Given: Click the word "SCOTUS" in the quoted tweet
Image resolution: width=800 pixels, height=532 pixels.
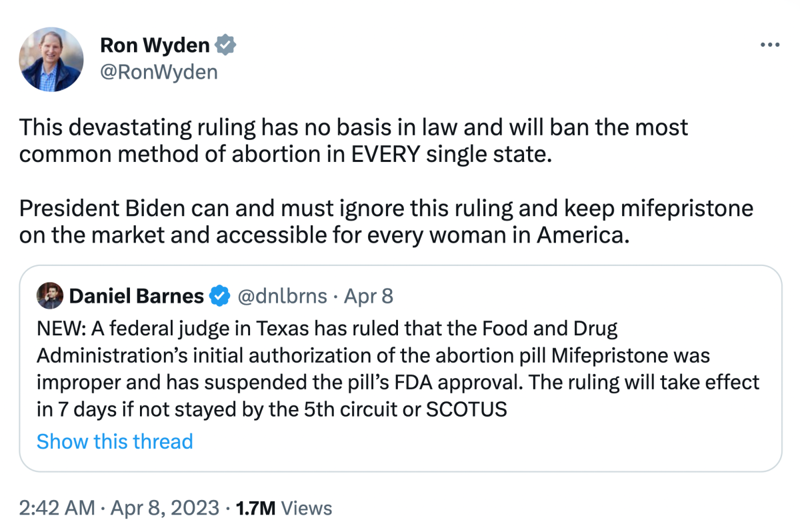Looking at the screenshot, I should click(466, 409).
